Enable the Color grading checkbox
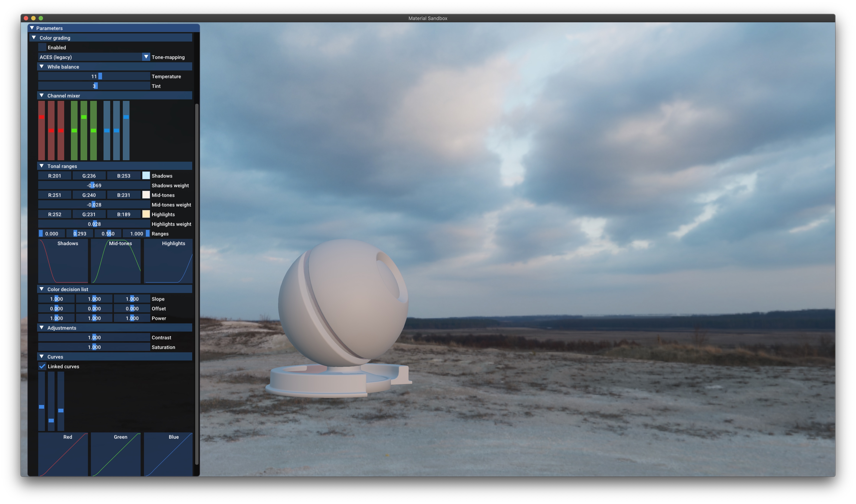Image resolution: width=856 pixels, height=504 pixels. point(42,47)
